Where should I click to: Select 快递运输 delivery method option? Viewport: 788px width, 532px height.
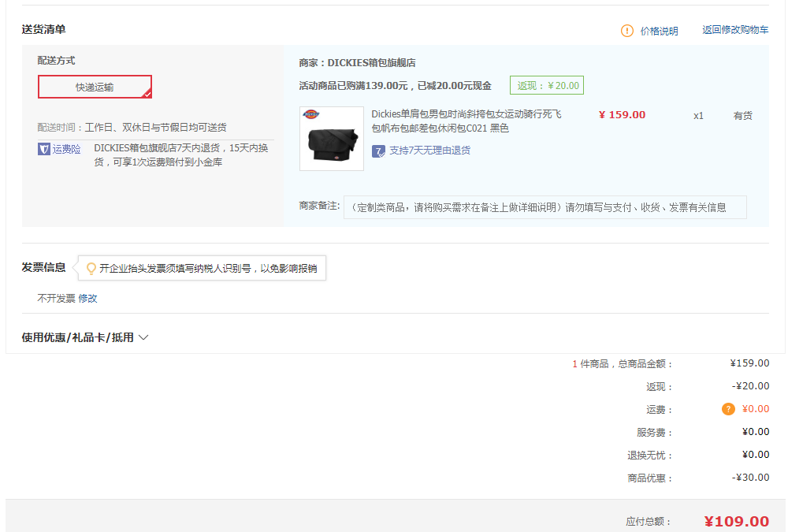coord(95,87)
